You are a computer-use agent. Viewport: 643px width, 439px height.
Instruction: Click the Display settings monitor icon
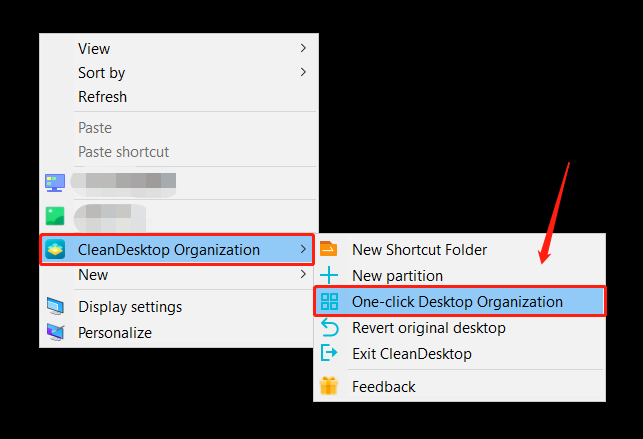pos(55,307)
